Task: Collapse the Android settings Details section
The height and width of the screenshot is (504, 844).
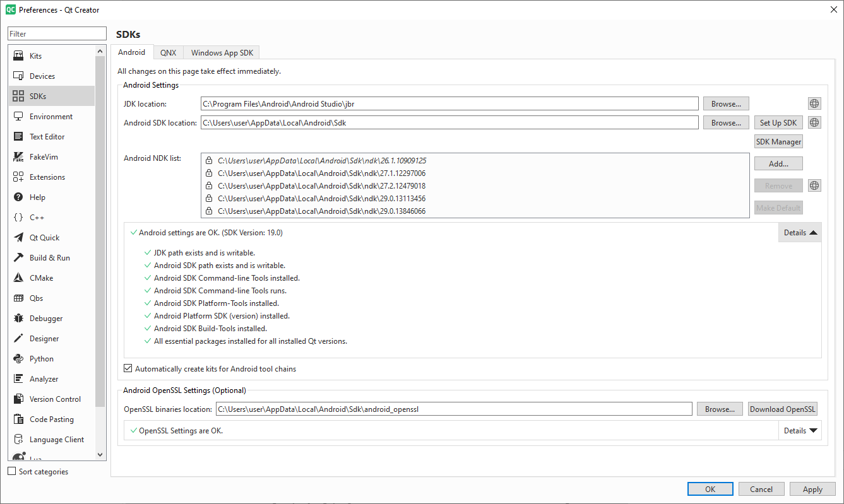Action: pyautogui.click(x=800, y=233)
